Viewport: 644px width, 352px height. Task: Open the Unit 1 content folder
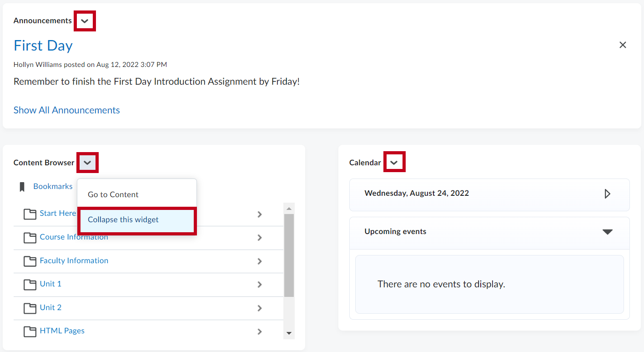coord(50,284)
